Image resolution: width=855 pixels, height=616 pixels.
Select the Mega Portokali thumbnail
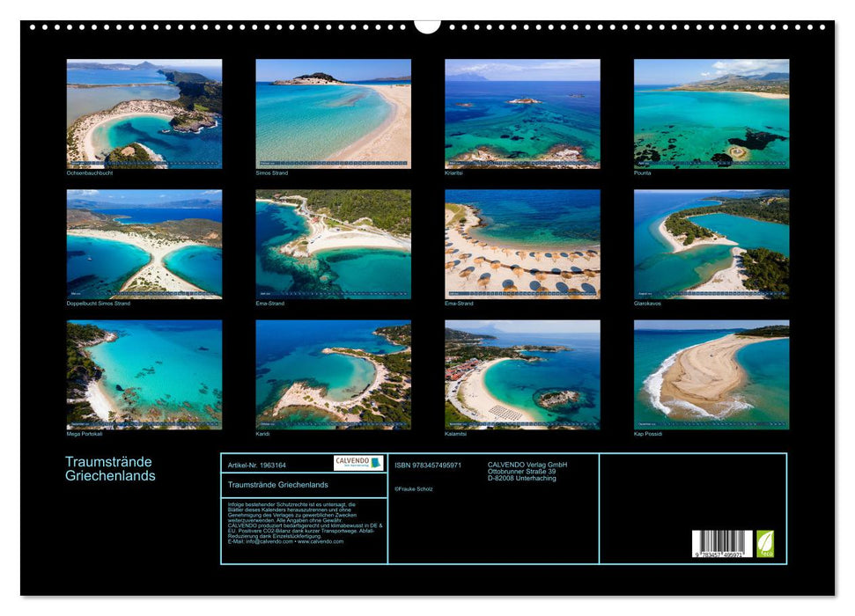(144, 374)
